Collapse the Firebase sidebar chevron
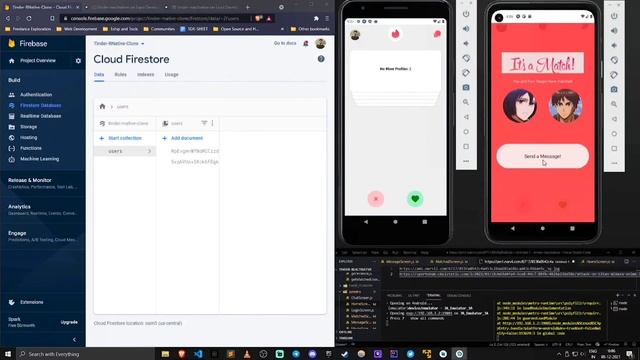The height and width of the screenshot is (360, 640). (x=74, y=339)
